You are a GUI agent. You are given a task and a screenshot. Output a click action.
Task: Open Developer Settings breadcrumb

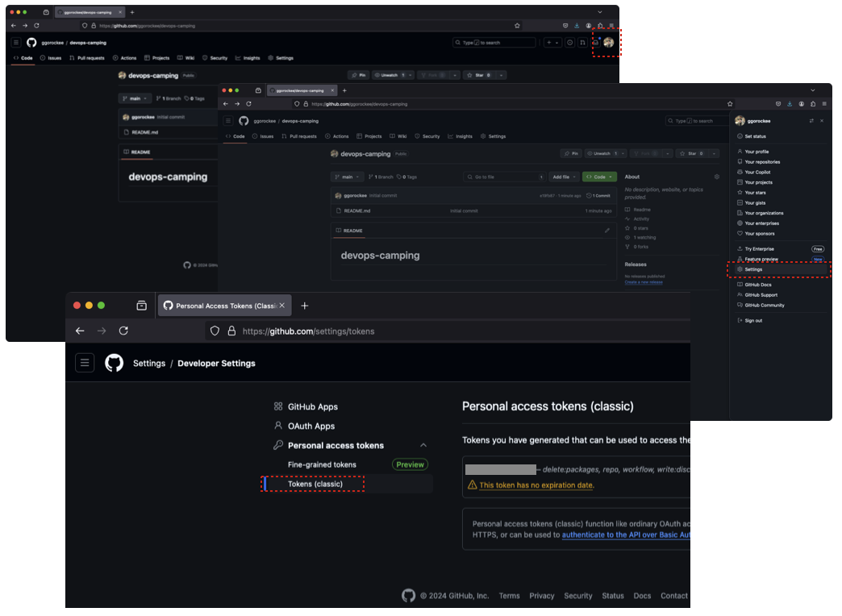216,364
